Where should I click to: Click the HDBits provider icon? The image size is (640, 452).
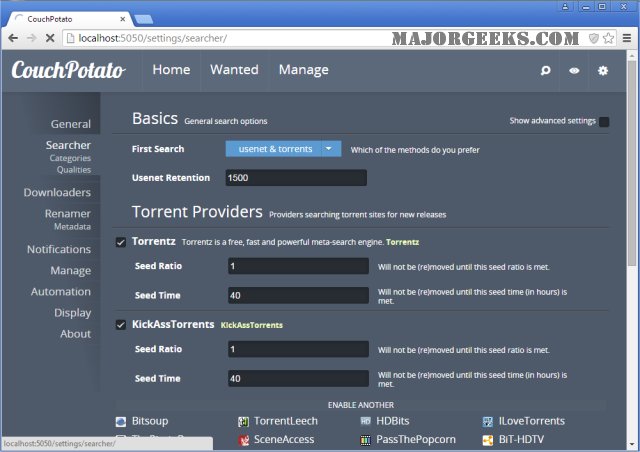(365, 421)
